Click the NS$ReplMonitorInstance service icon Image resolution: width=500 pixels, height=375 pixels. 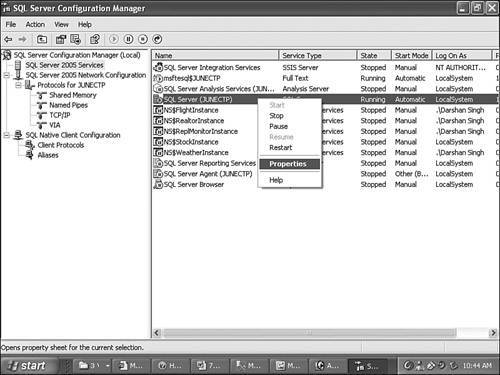tap(158, 131)
